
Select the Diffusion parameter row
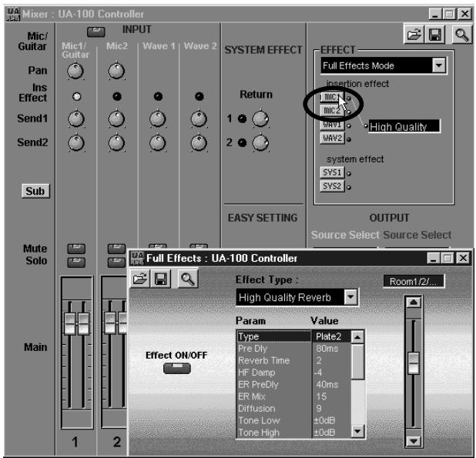(294, 408)
